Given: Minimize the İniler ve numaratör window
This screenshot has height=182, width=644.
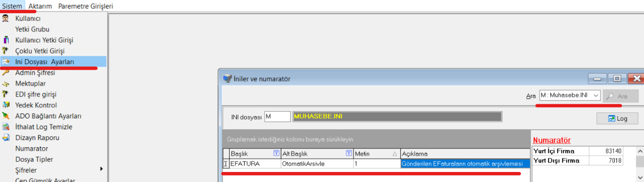Looking at the screenshot, I should pyautogui.click(x=597, y=79).
